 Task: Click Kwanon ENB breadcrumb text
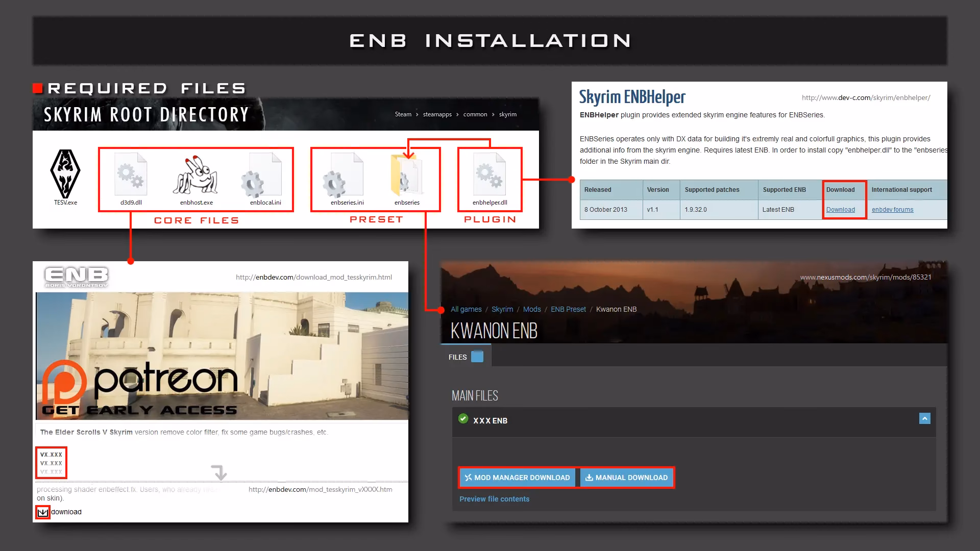click(616, 309)
